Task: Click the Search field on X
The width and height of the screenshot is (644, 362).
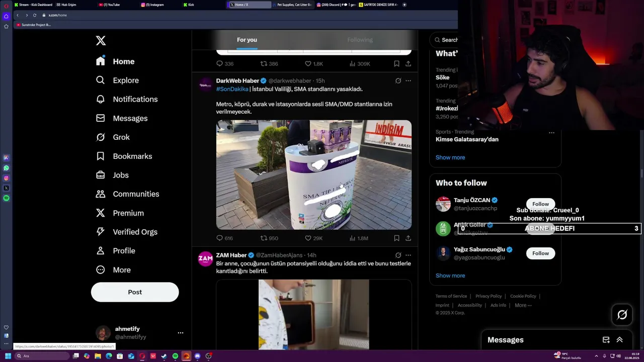Action: [x=445, y=40]
